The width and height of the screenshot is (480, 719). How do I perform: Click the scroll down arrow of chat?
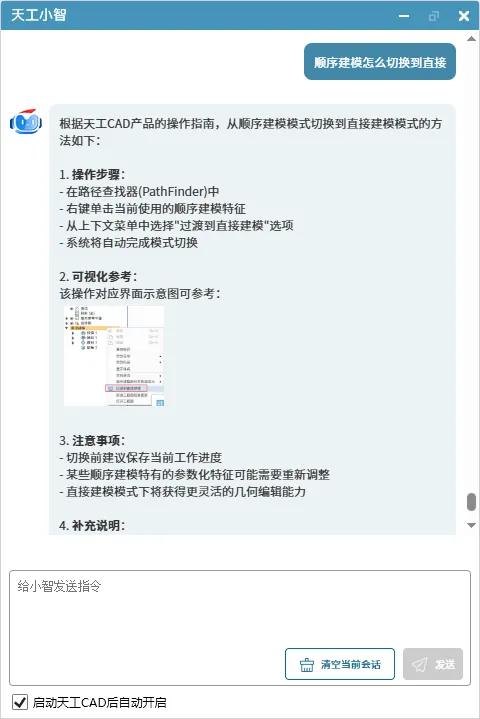471,525
